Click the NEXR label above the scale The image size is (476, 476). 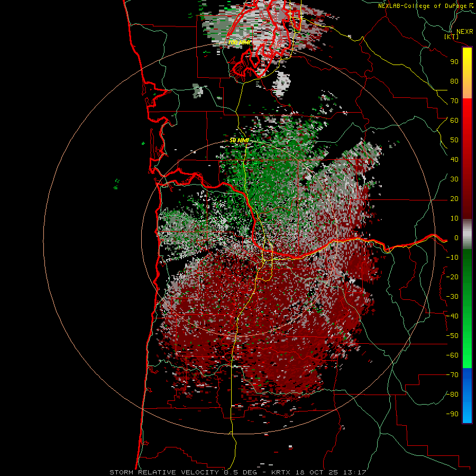(464, 32)
